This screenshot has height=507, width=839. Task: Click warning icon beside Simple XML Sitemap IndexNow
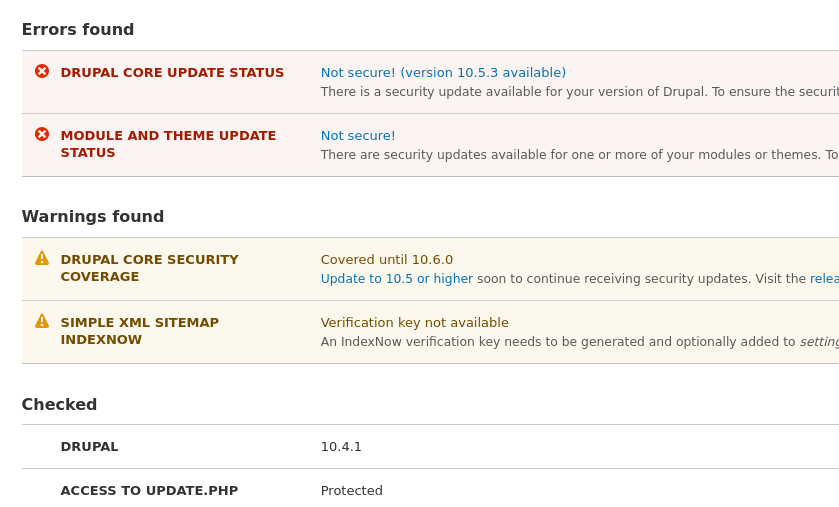point(42,321)
